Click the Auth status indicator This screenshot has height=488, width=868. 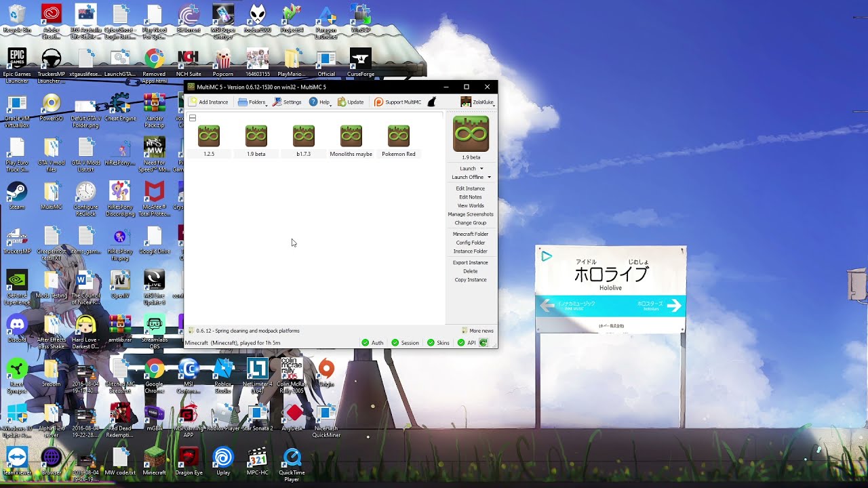click(x=372, y=343)
